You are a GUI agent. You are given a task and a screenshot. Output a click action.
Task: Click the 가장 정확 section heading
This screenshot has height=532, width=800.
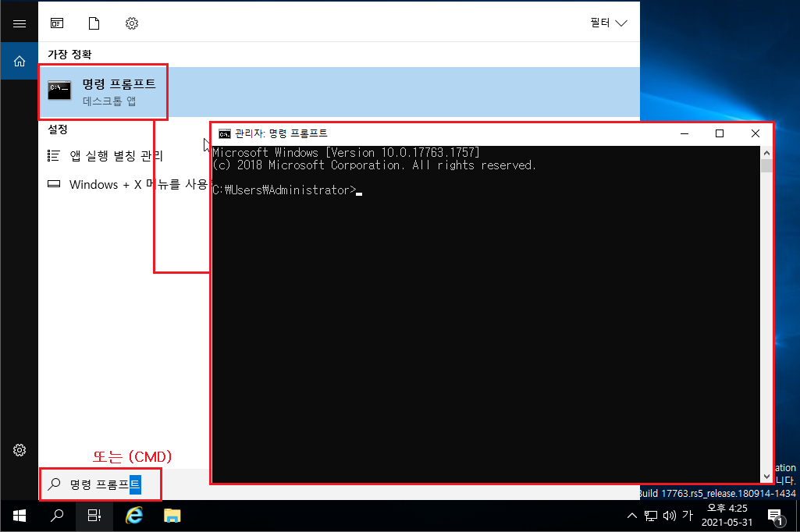pos(69,54)
